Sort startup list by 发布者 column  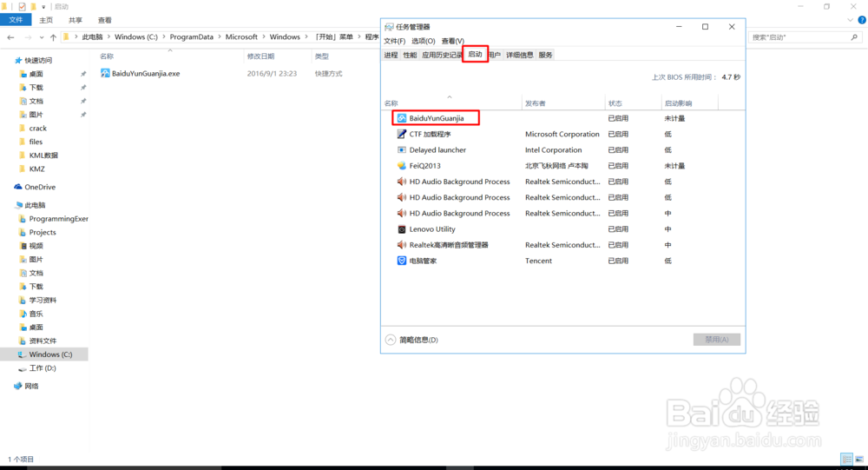[x=563, y=103]
